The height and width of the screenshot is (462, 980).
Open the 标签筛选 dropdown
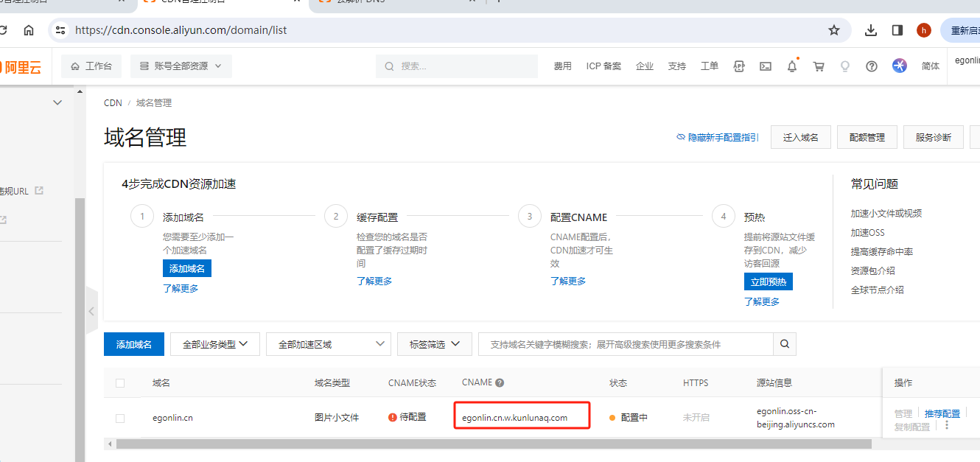click(x=434, y=344)
